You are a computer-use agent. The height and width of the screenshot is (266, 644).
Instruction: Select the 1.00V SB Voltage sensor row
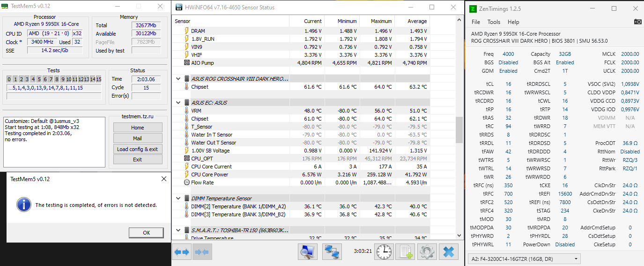(x=301, y=151)
